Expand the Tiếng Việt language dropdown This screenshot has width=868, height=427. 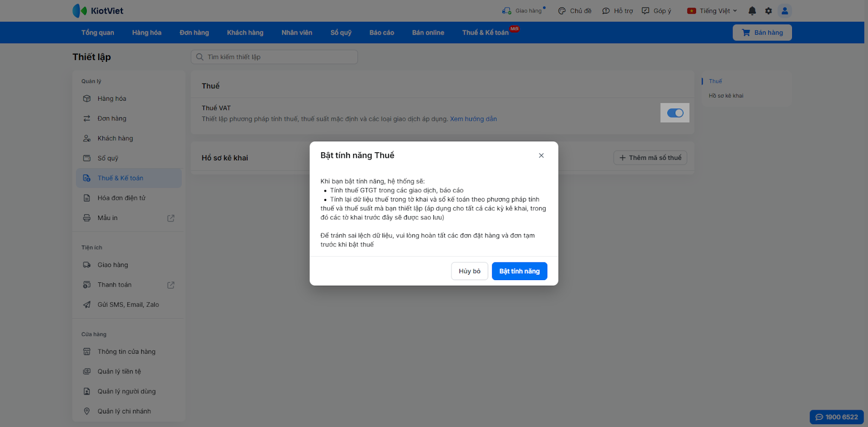tap(713, 11)
